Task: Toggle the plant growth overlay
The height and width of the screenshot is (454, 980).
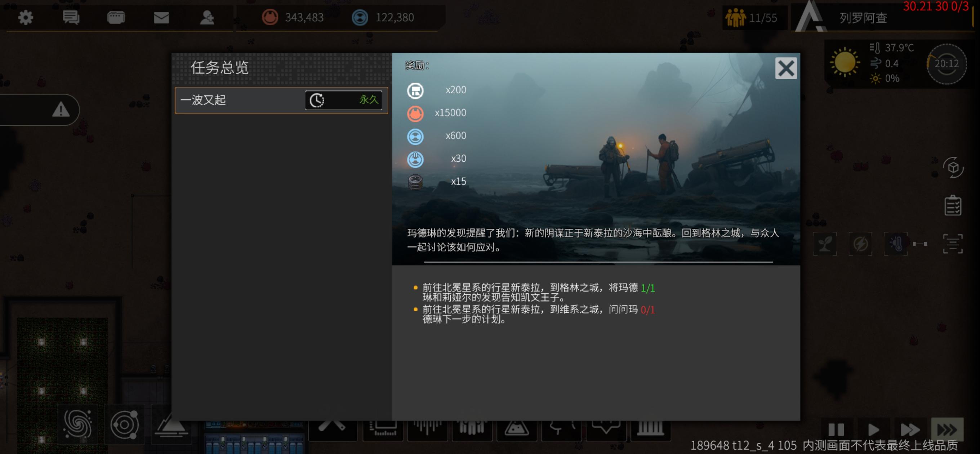Action: [x=825, y=244]
